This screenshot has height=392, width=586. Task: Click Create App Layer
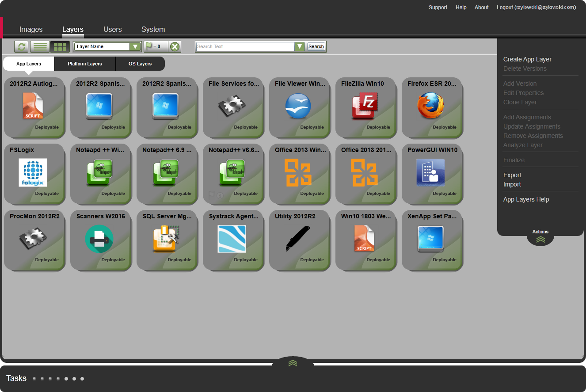coord(527,59)
